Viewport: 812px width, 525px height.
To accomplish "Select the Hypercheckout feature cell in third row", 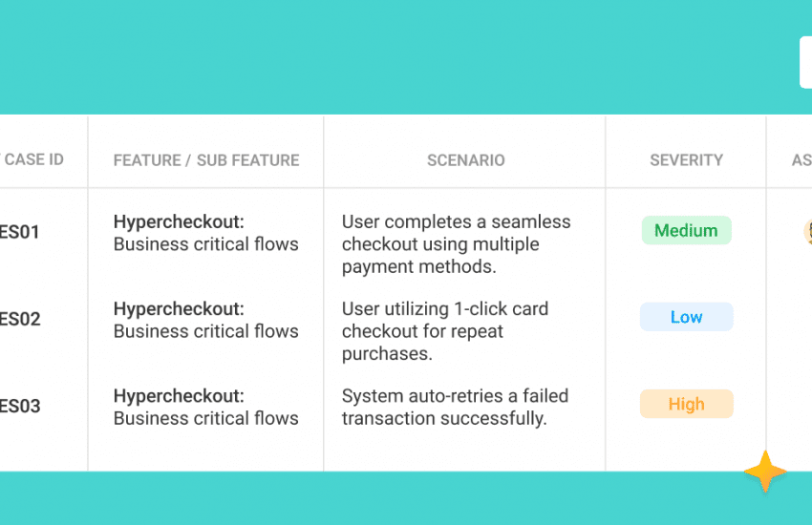I will [205, 407].
